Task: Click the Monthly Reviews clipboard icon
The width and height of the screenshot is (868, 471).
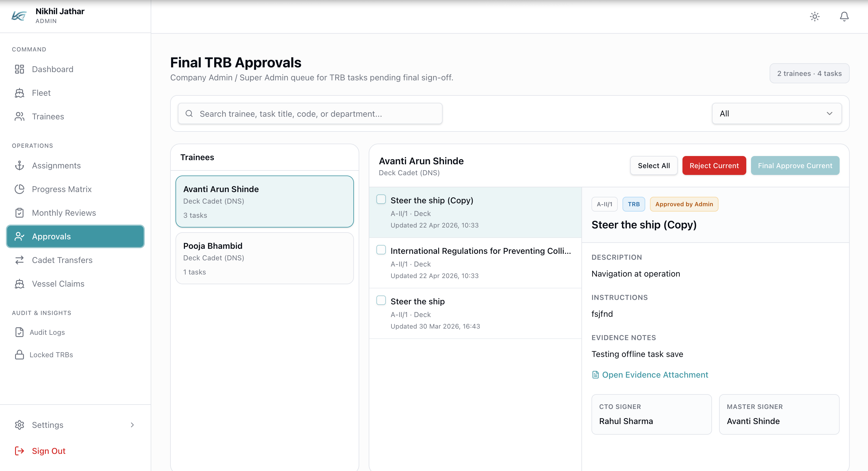Action: pyautogui.click(x=19, y=212)
